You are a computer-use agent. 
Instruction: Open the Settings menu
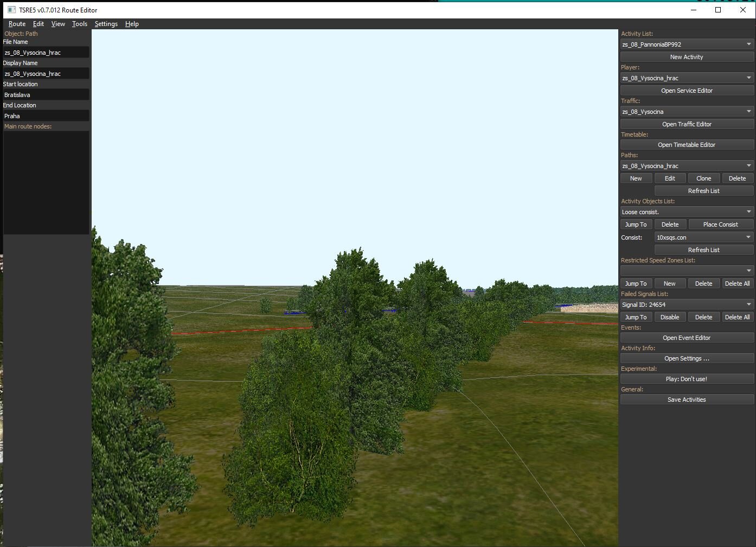pyautogui.click(x=106, y=24)
